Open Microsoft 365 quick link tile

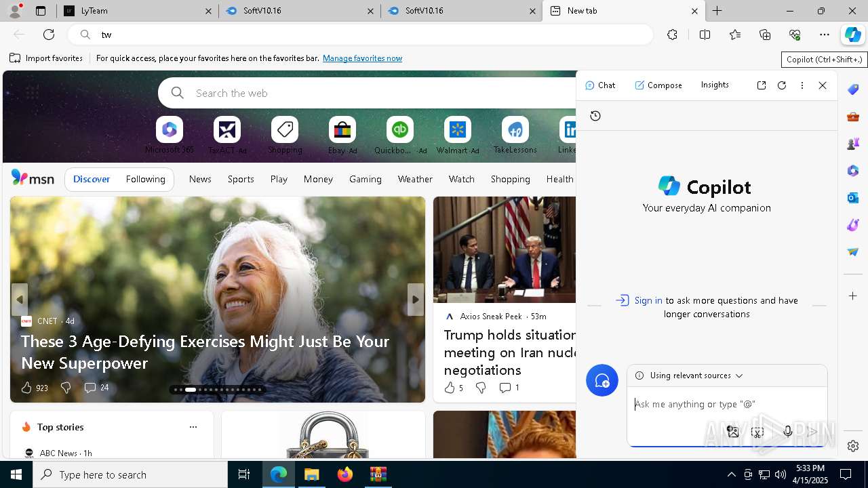(170, 135)
